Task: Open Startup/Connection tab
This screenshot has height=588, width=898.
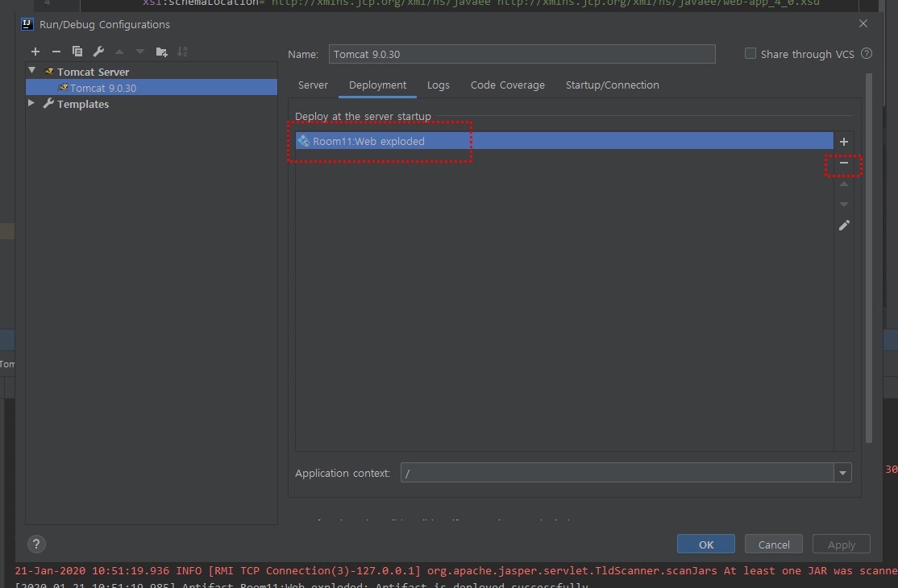Action: (x=612, y=85)
